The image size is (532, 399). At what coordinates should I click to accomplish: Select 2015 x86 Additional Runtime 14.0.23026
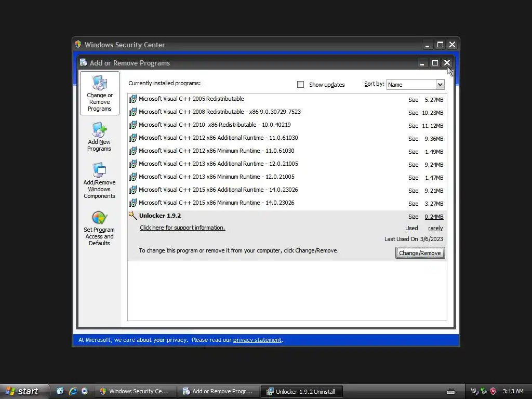[x=287, y=190]
